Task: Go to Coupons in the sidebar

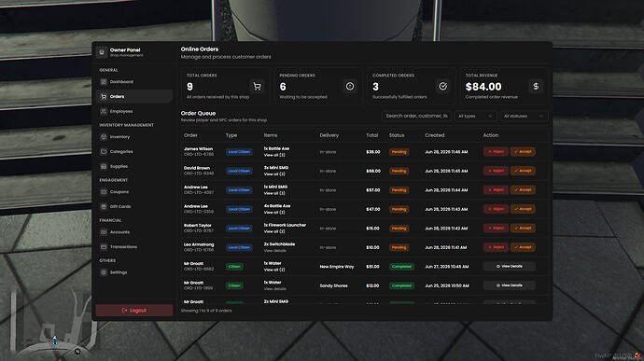Action: 134,192
